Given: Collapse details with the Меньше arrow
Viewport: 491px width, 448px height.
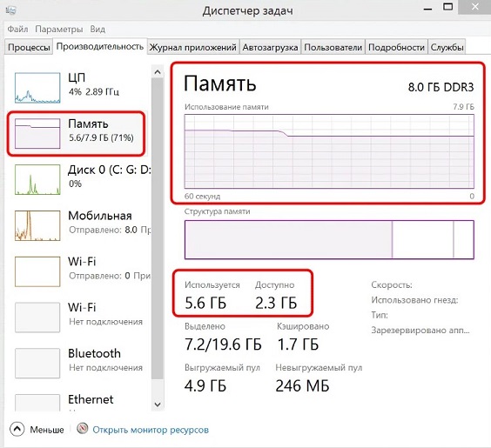Looking at the screenshot, I should tap(17, 429).
